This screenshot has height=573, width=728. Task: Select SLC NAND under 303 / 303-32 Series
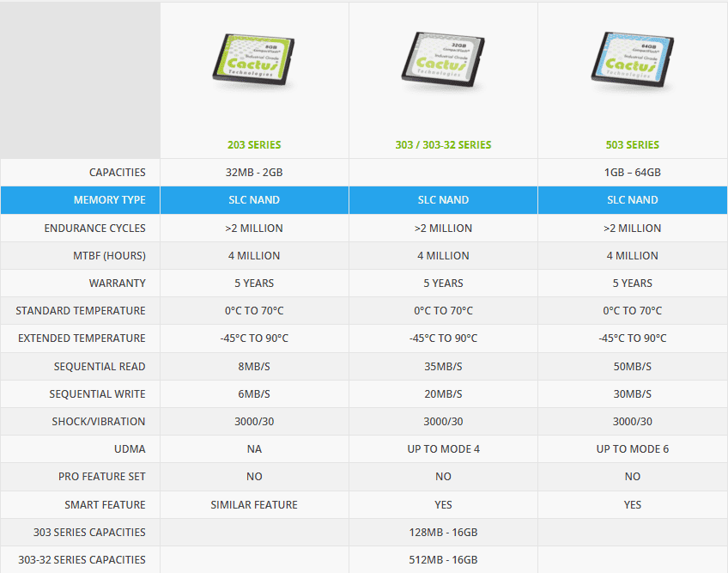[443, 200]
